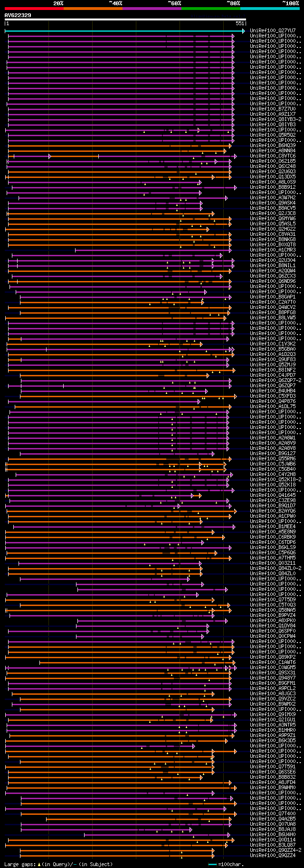Click the UniRef100_Q7T5D9 label
Viewport: 304px width, 868px height.
coord(273,599)
